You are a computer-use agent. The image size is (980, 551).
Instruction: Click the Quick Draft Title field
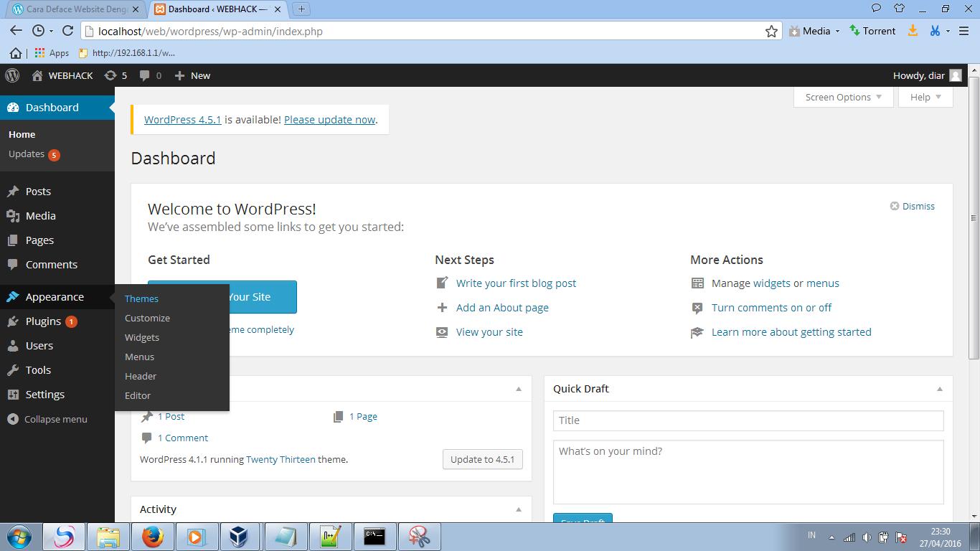point(748,420)
